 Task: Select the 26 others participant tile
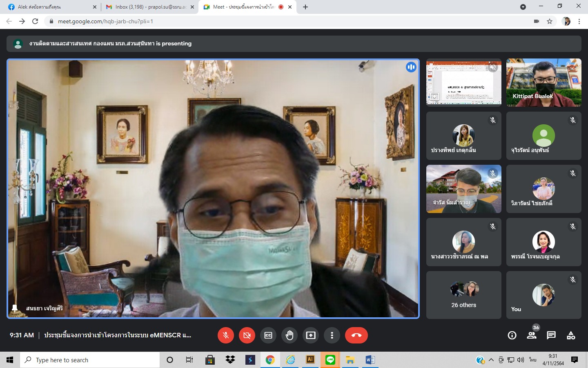(x=463, y=295)
